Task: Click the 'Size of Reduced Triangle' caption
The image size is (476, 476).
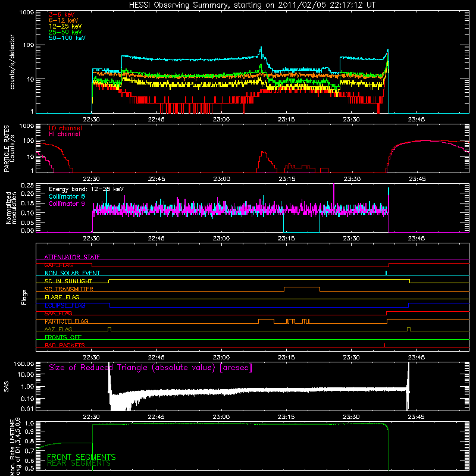Action: [151, 368]
